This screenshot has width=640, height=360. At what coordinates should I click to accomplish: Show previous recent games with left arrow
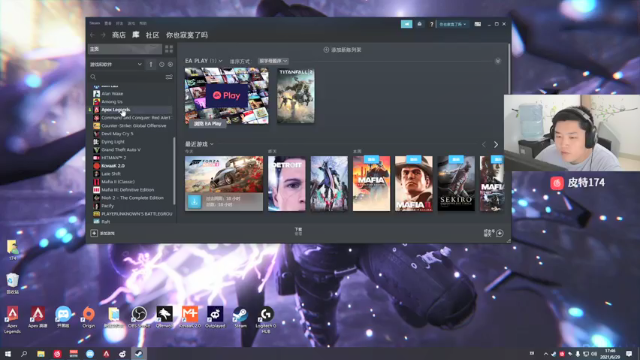[484, 144]
